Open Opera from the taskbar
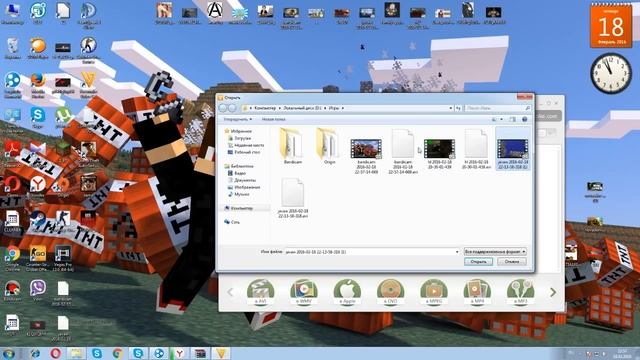Viewport: 640px width, 360px height. [x=56, y=353]
